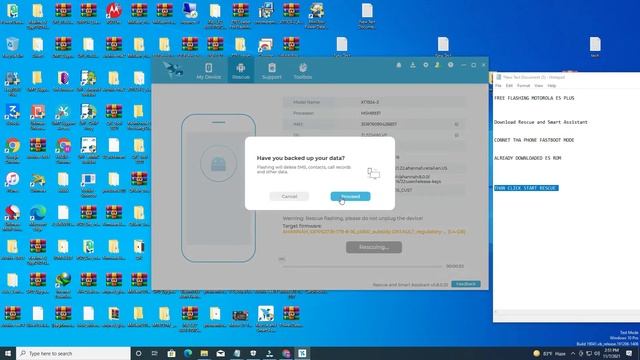Open the Format menu in Notepad
This screenshot has height=360, width=640.
(523, 86)
